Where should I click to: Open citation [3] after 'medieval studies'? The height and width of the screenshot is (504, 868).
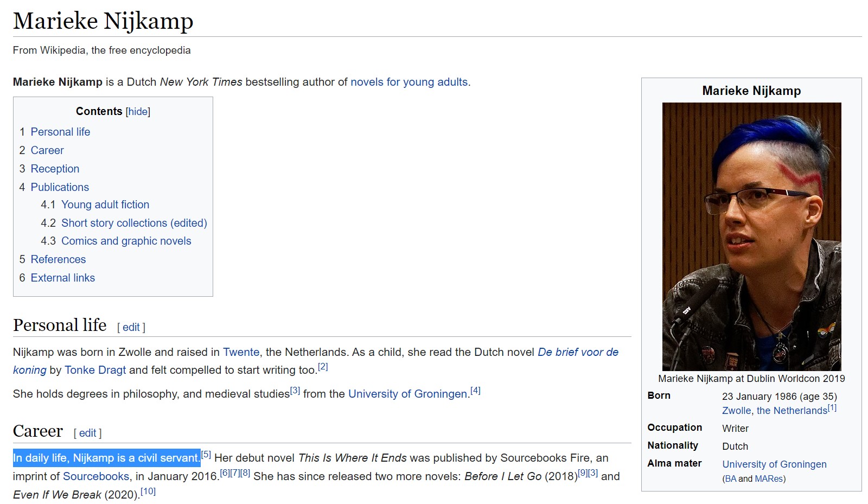pyautogui.click(x=295, y=390)
